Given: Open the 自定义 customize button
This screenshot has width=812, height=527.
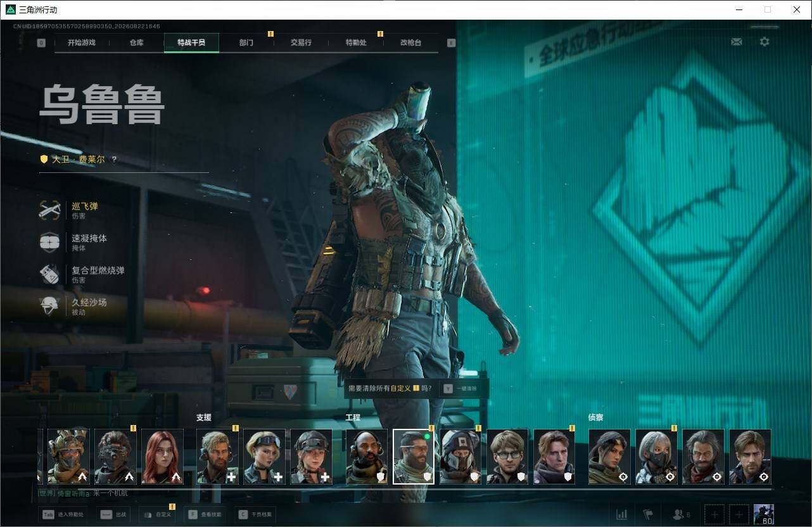Looking at the screenshot, I should (x=157, y=515).
